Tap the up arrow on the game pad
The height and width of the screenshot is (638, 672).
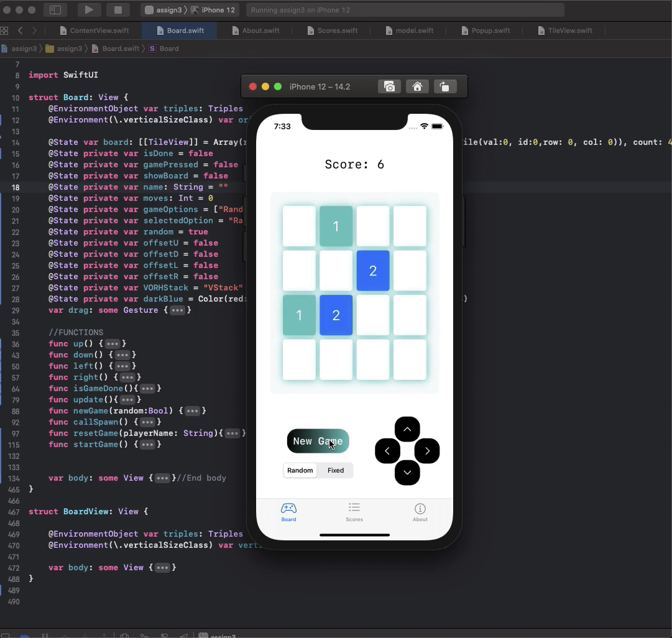pos(407,429)
